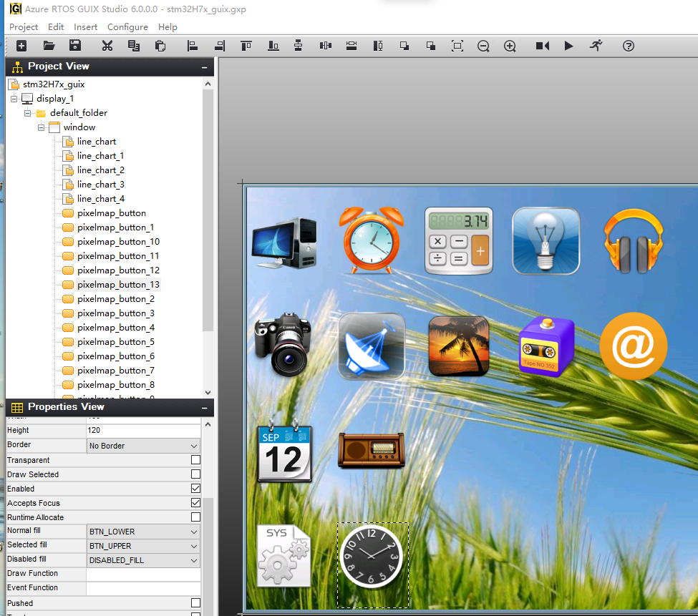Click the Event Function input field
Image resolution: width=698 pixels, height=616 pixels.
(143, 588)
